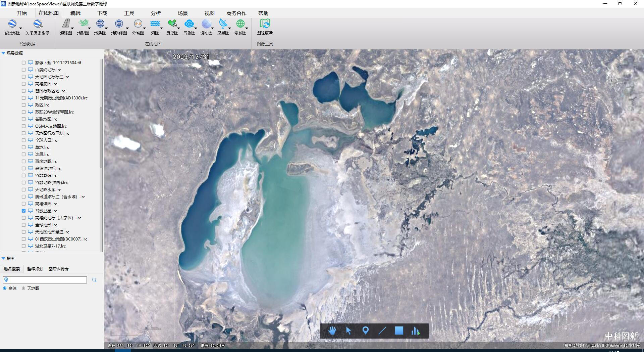Tick the 谷歌影像.lrc layer checkbox
The image size is (644, 352).
click(23, 175)
